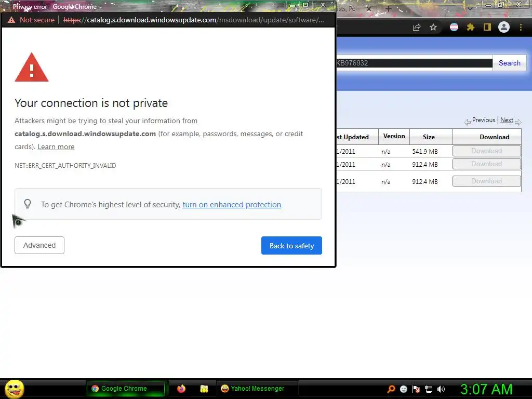
Task: Open Chrome three-dot menu
Action: click(x=521, y=27)
